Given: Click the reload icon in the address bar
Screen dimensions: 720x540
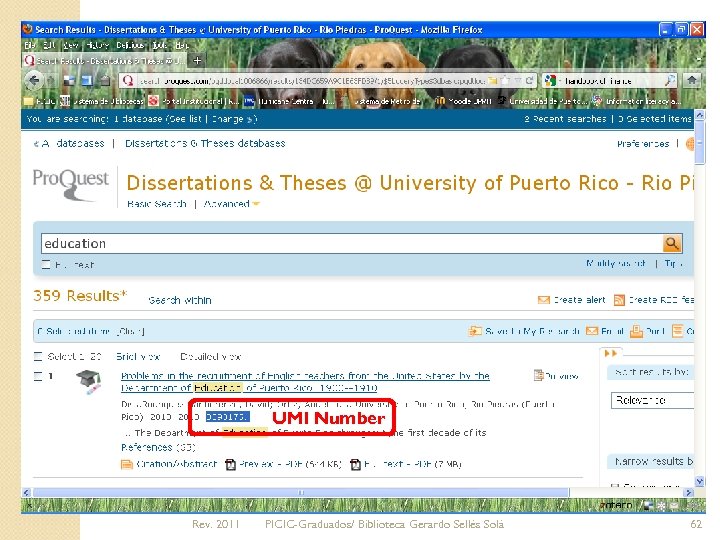Looking at the screenshot, I should pyautogui.click(x=529, y=80).
